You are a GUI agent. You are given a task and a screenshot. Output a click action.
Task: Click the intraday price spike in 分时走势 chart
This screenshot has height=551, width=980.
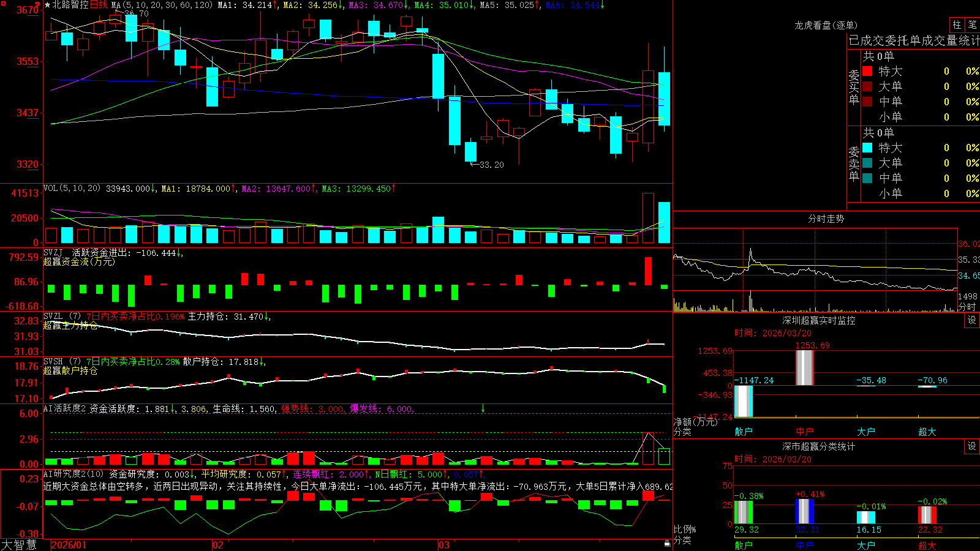(750, 256)
